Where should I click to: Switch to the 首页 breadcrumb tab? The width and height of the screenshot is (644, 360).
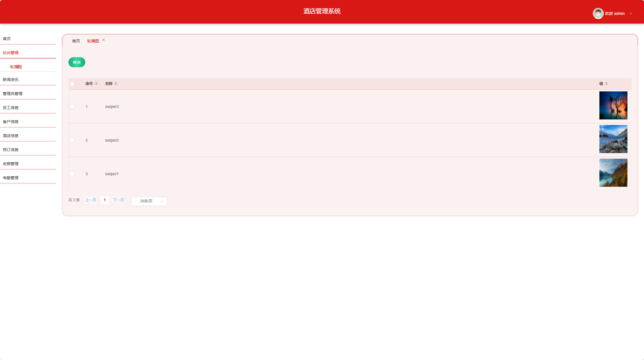pyautogui.click(x=76, y=41)
